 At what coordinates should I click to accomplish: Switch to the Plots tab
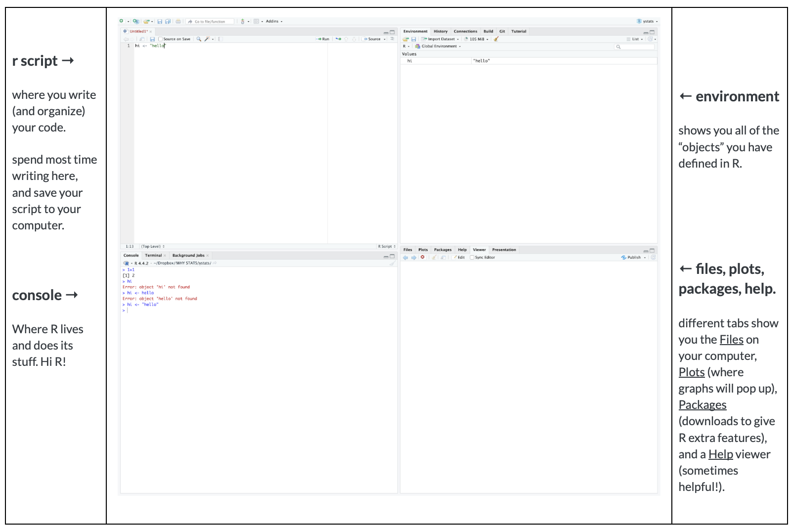click(x=423, y=250)
